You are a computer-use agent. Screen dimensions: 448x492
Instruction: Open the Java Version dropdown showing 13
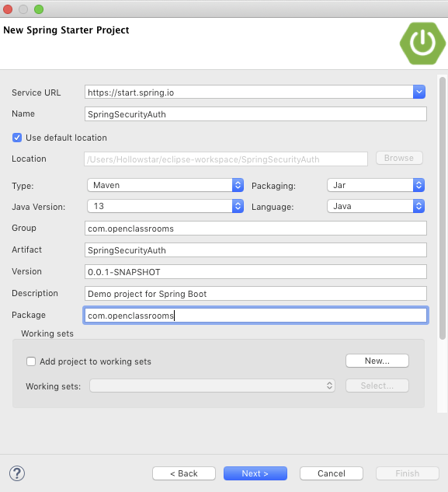(x=165, y=206)
